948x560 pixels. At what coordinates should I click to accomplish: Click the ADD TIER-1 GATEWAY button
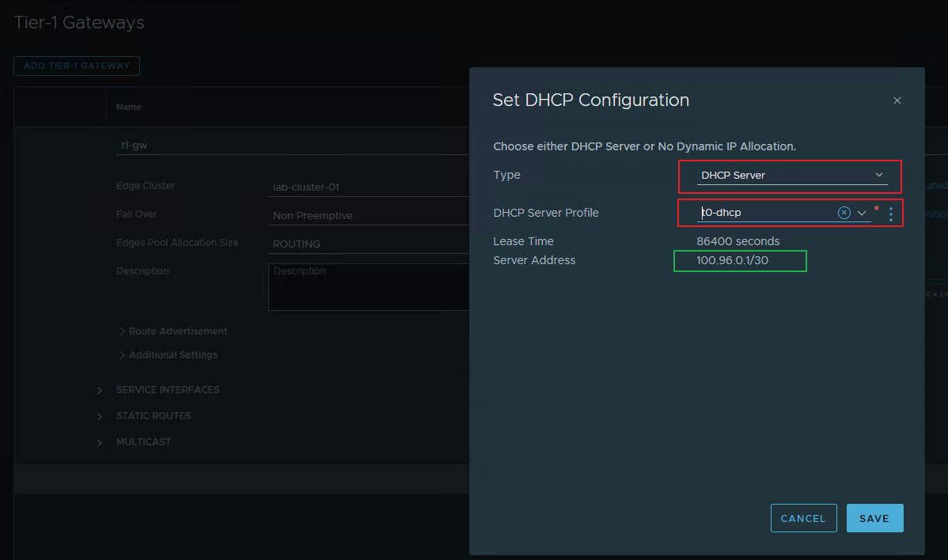pos(76,66)
